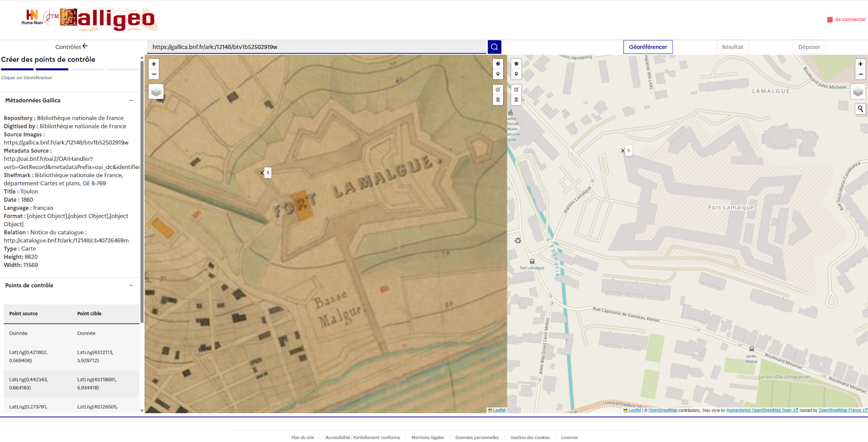Zoom in on the OpenStreetMap panel

860,64
